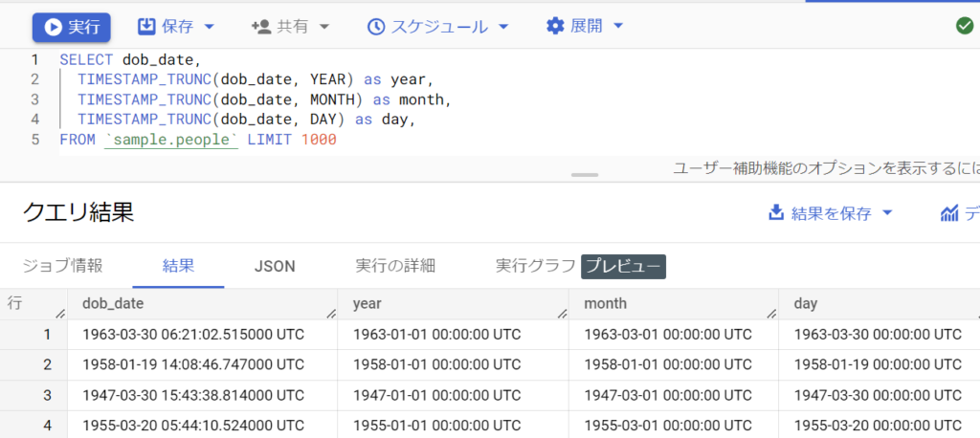Click the LIMIT 1000 value in editor
Viewport: 980px width, 438px height.
click(318, 140)
